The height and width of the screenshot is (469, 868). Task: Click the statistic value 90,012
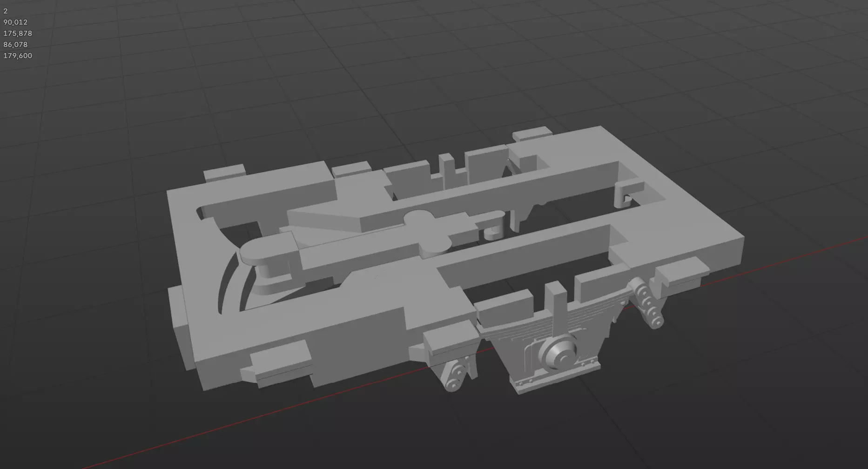[15, 22]
